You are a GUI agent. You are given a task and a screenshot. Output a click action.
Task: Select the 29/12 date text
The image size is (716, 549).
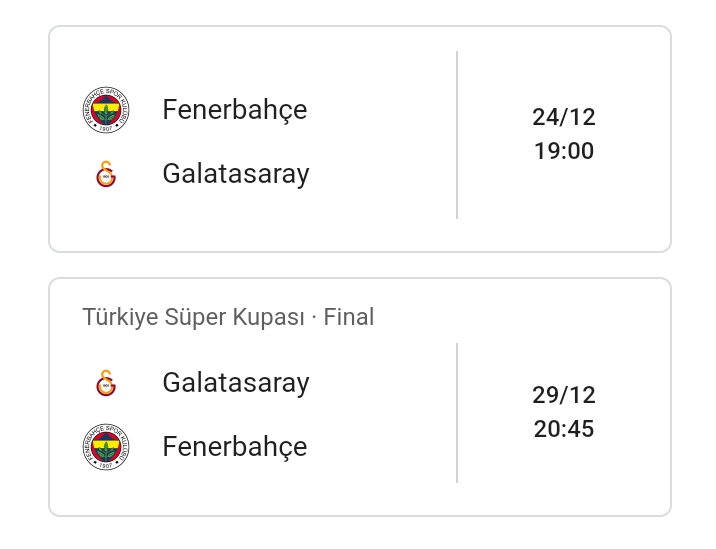coord(564,395)
